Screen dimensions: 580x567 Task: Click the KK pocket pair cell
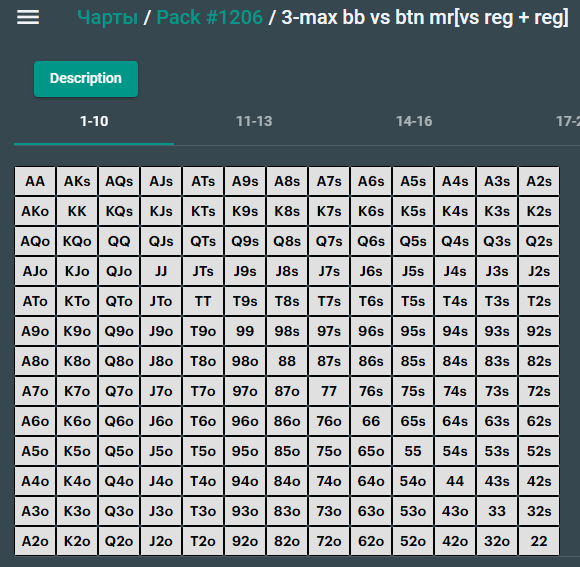click(77, 211)
